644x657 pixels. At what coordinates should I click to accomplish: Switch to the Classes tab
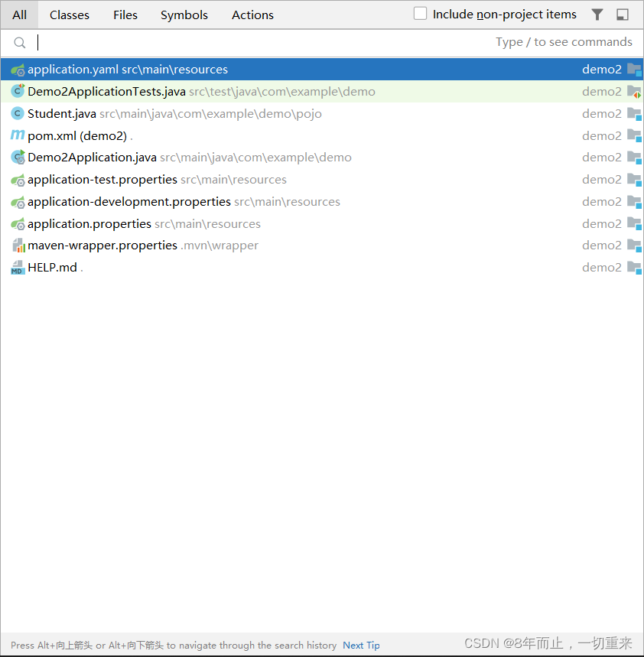point(70,15)
